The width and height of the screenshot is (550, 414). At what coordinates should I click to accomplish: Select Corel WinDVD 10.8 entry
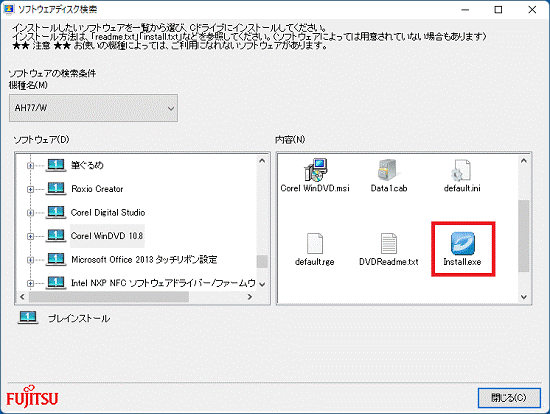[x=107, y=236]
